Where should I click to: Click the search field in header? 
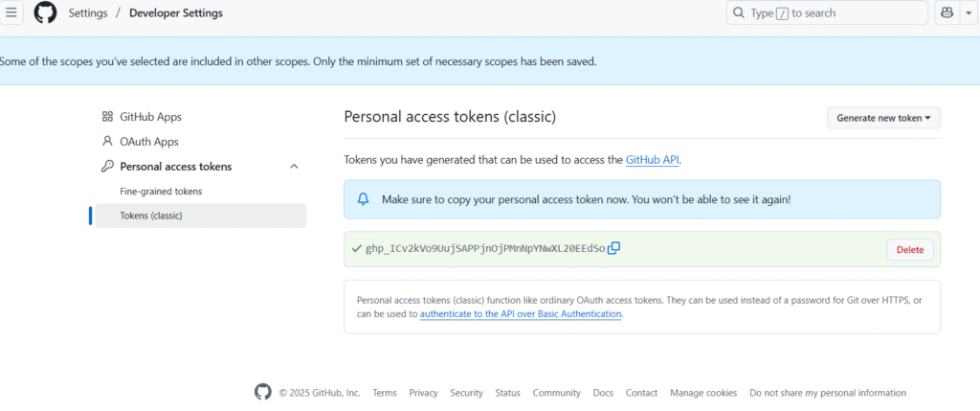(827, 13)
